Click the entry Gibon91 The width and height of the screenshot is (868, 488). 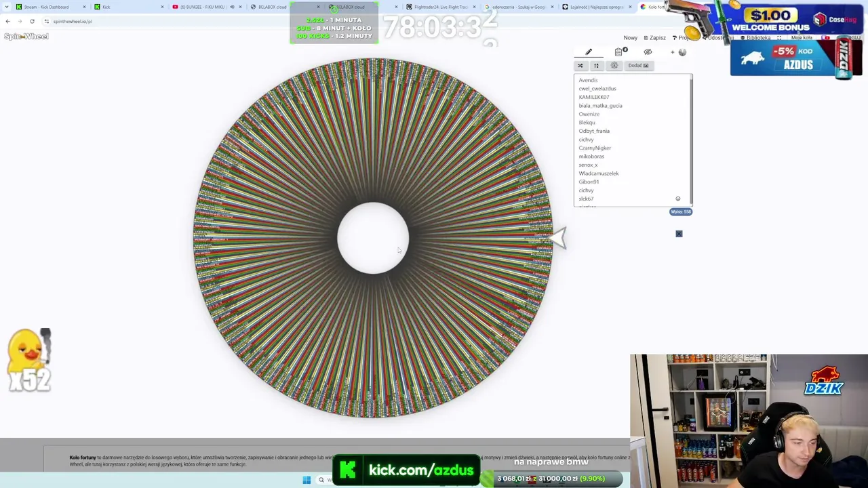point(589,182)
